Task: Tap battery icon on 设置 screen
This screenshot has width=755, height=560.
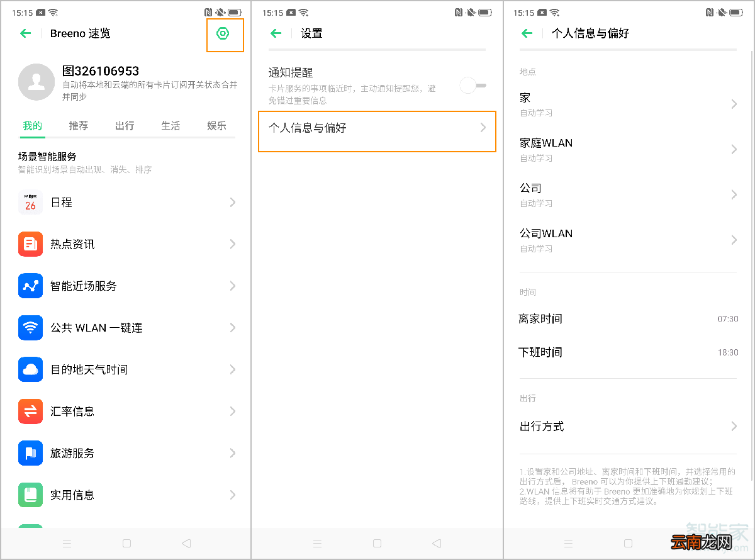Action: [485, 13]
